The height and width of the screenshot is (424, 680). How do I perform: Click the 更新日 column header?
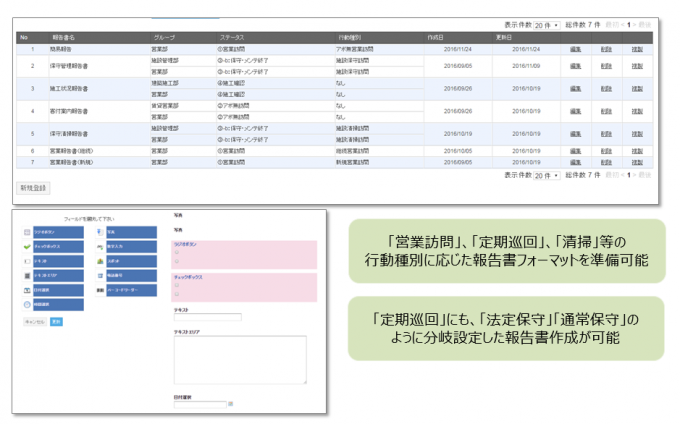(x=503, y=38)
